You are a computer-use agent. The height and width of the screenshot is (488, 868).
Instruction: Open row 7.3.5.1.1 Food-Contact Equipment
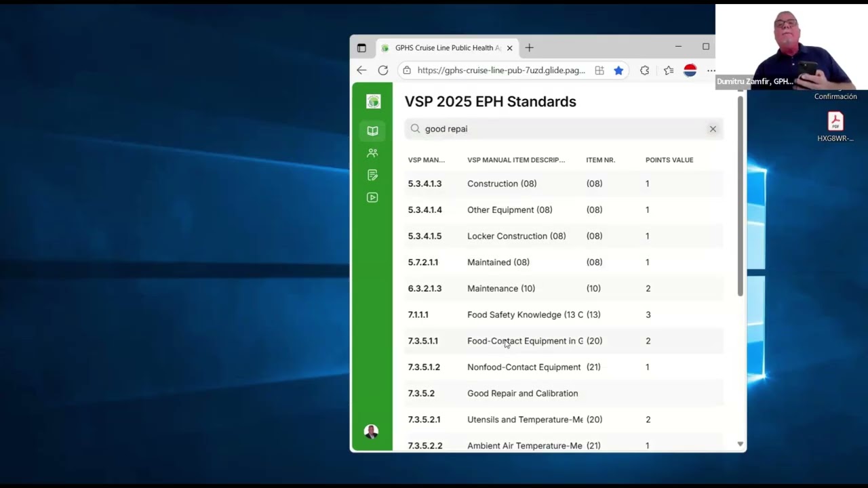[564, 341]
